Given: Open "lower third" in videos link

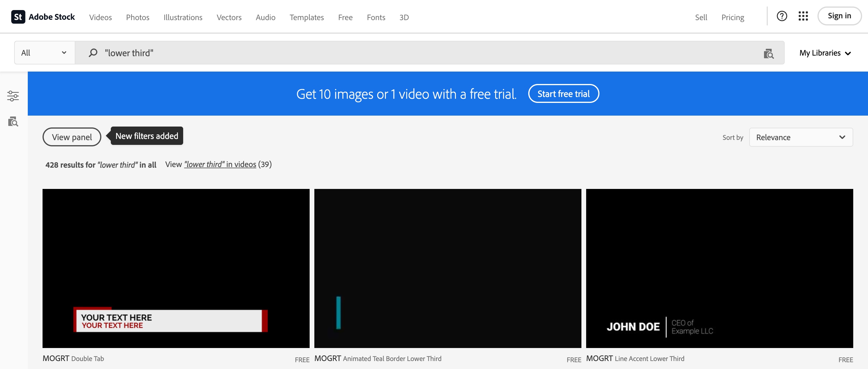Looking at the screenshot, I should (220, 164).
